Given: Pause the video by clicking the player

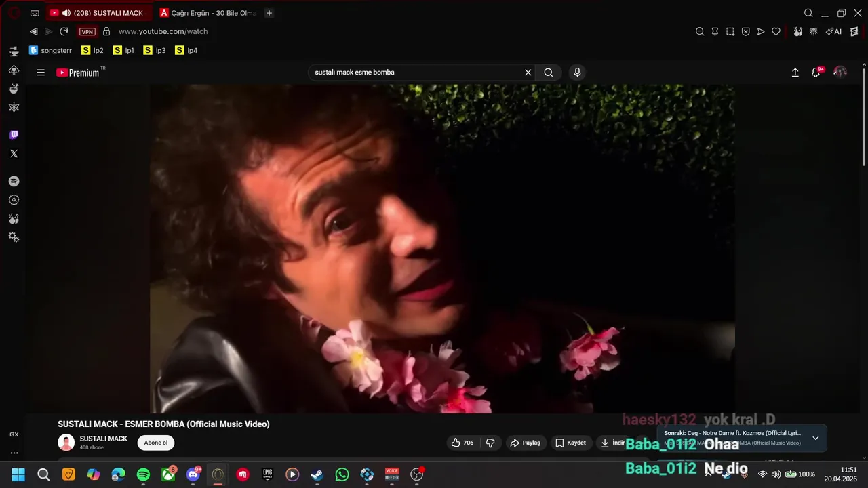Looking at the screenshot, I should [x=442, y=249].
